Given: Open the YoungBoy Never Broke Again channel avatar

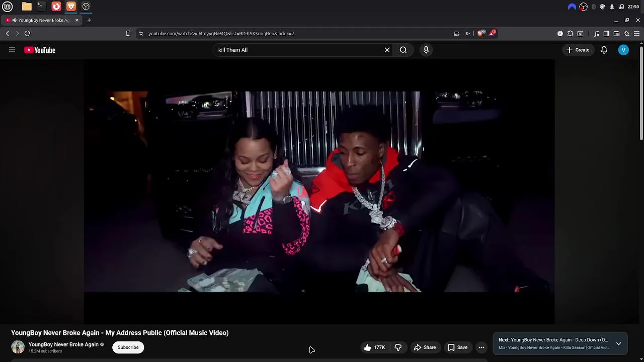Looking at the screenshot, I should [x=18, y=347].
